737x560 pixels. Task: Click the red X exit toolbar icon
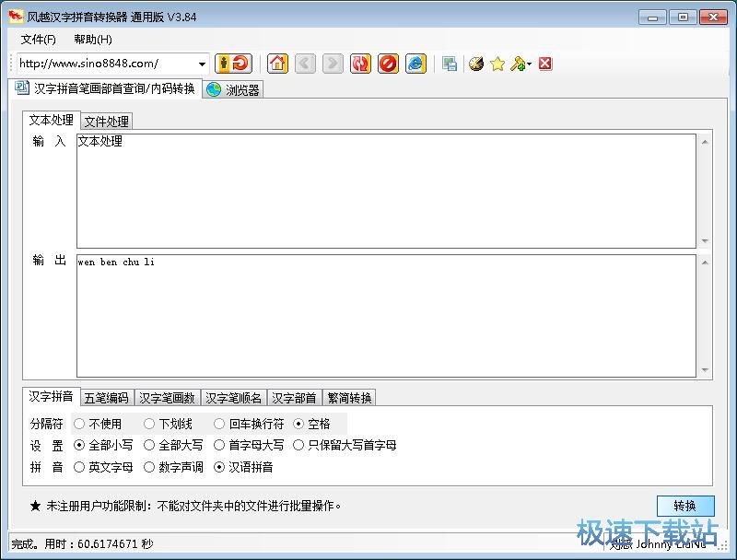coord(545,64)
